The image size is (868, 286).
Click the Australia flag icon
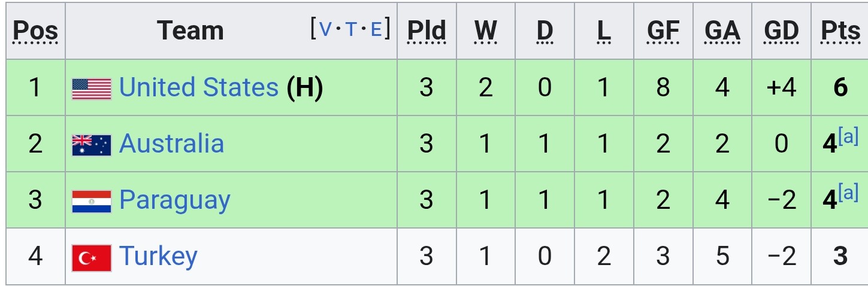(x=92, y=145)
